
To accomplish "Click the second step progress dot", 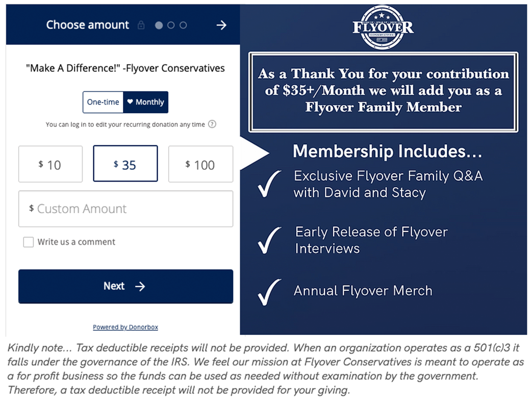I will pos(171,25).
